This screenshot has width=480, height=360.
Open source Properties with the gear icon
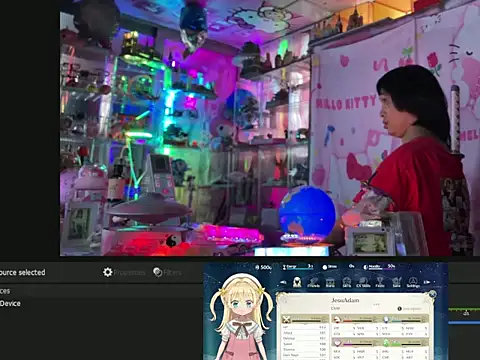(124, 272)
